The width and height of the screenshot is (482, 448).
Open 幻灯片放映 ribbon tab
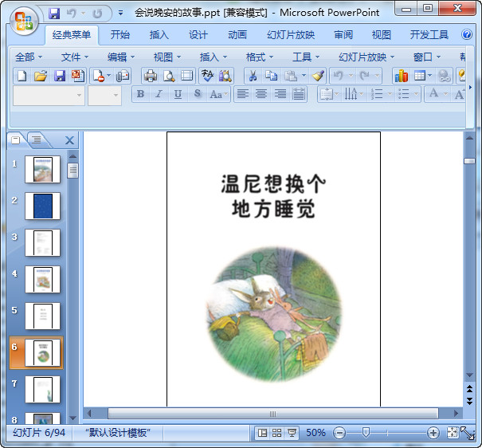291,35
